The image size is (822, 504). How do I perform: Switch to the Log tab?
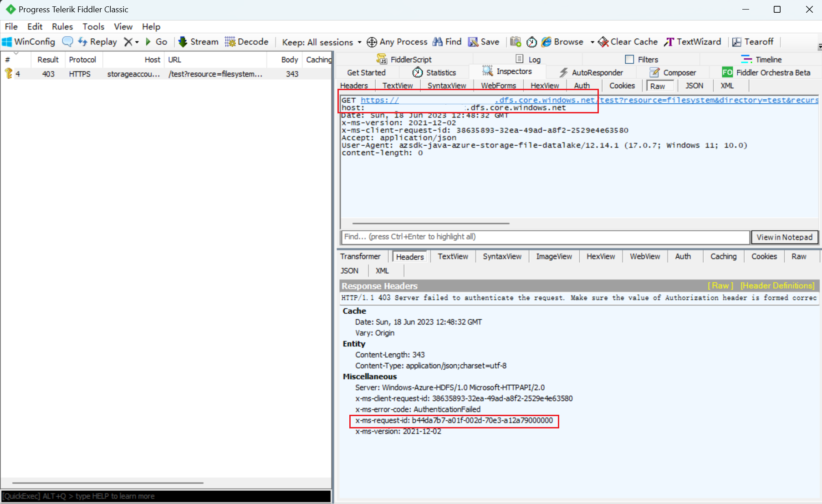528,59
